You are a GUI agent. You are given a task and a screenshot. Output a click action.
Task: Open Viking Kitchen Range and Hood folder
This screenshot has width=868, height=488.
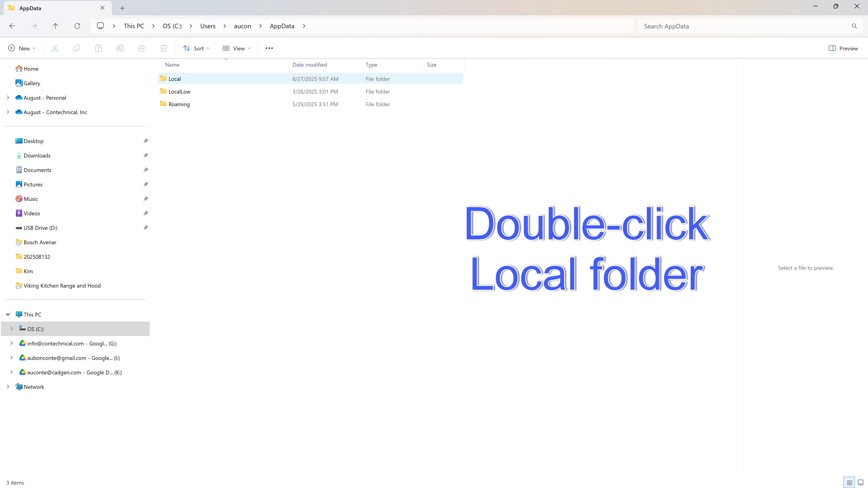tap(58, 286)
